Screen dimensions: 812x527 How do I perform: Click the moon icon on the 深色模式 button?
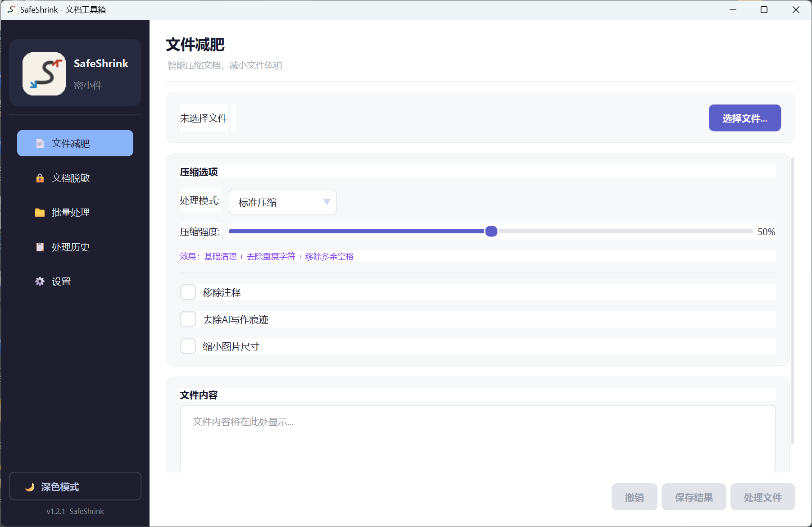30,487
